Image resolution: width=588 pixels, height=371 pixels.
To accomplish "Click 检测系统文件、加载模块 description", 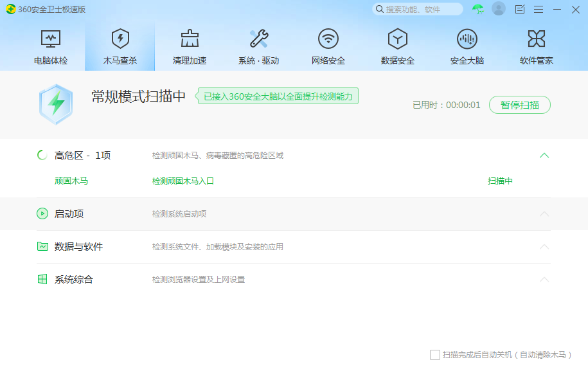I will (x=217, y=247).
